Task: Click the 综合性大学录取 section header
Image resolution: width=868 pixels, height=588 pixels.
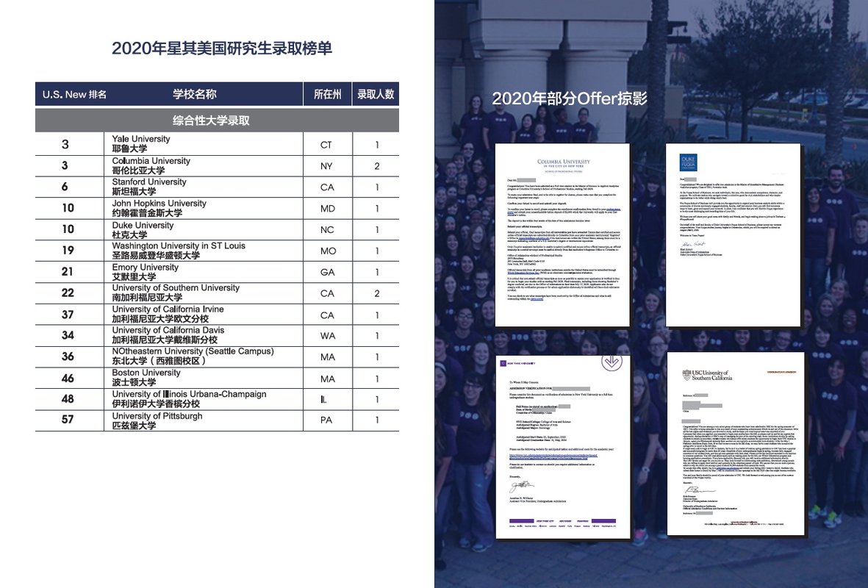Action: coord(211,120)
